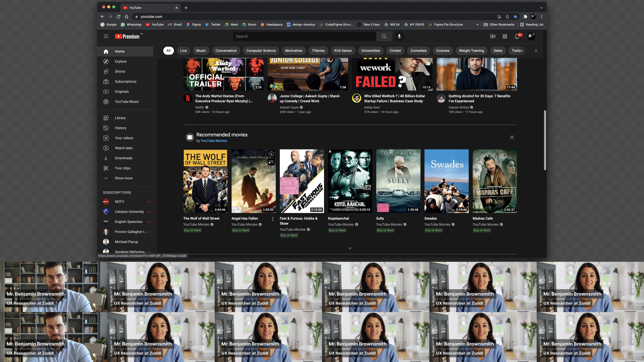
Task: Open Subscriptions in the sidebar
Action: click(x=125, y=81)
